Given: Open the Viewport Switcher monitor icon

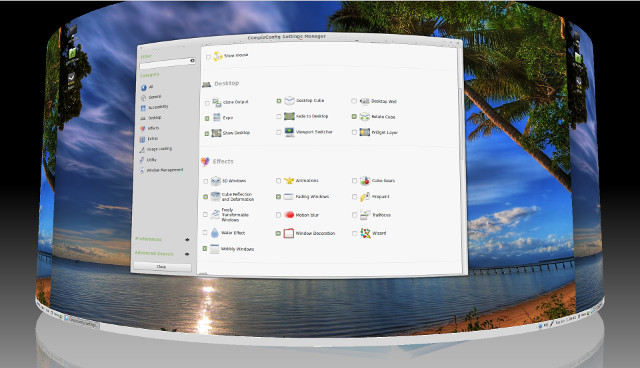Looking at the screenshot, I should 289,132.
